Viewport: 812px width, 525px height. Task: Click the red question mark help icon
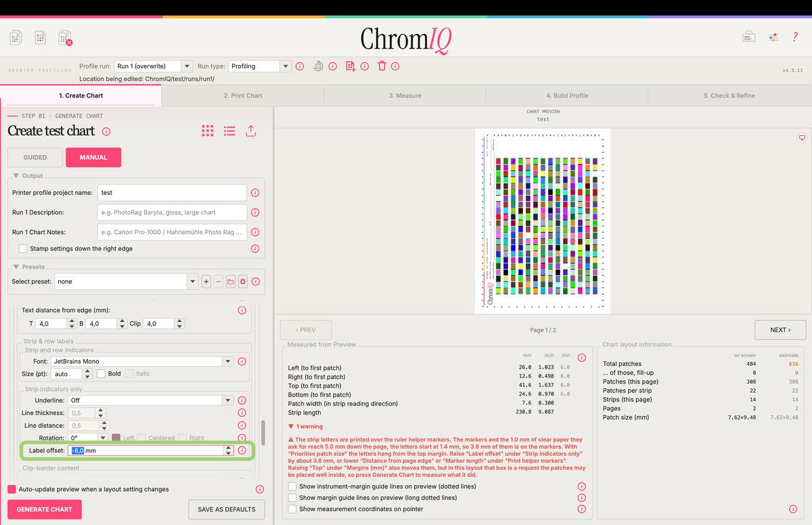click(x=795, y=37)
